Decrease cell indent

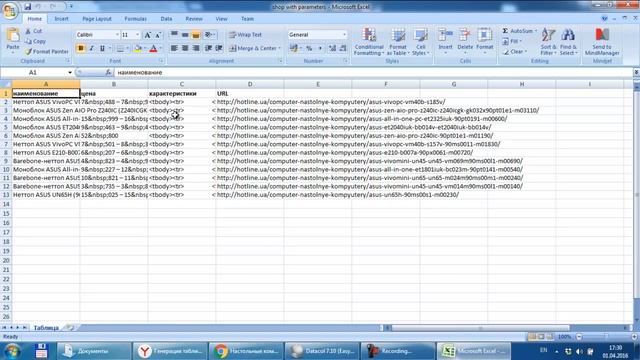[208, 49]
